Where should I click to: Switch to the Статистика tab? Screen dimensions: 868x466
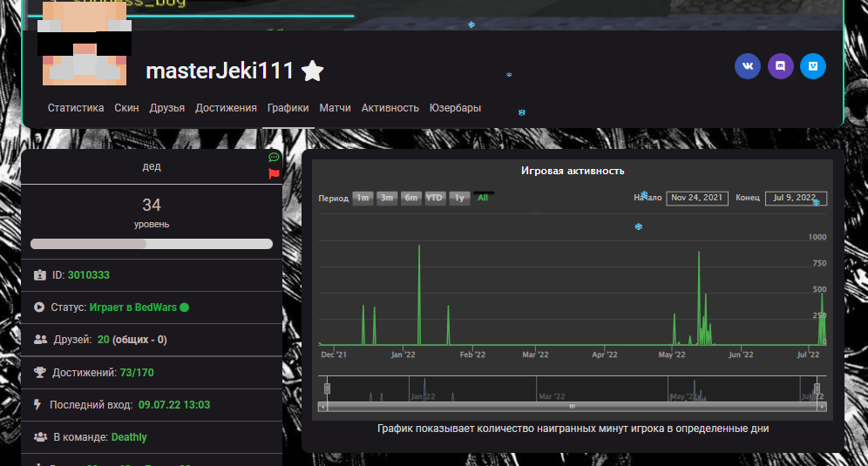[76, 108]
